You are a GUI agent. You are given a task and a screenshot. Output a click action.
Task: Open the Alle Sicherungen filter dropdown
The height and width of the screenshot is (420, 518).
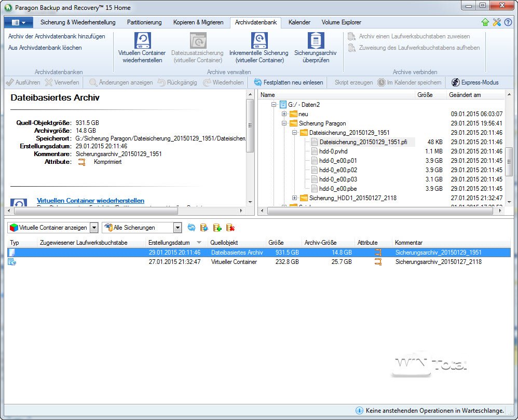(178, 228)
